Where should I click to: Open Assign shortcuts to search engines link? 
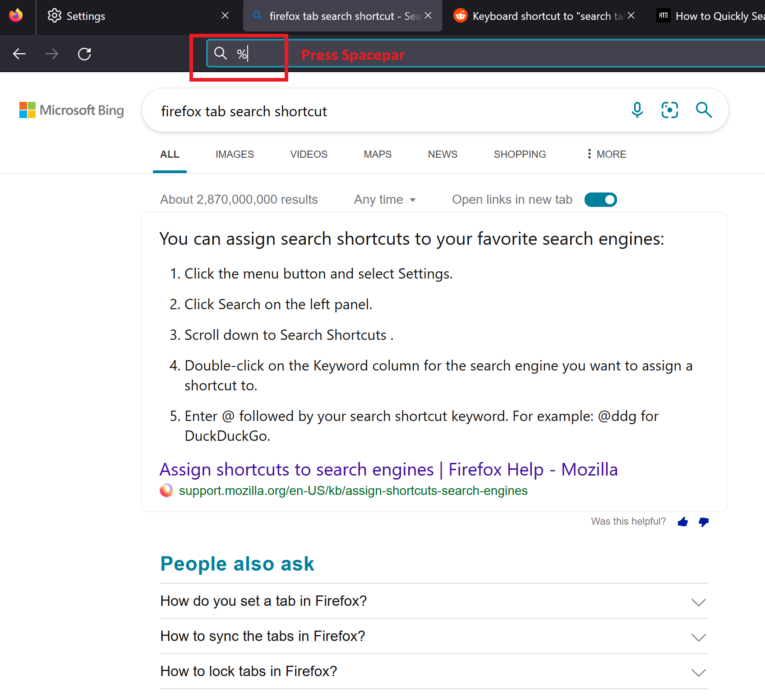(388, 470)
